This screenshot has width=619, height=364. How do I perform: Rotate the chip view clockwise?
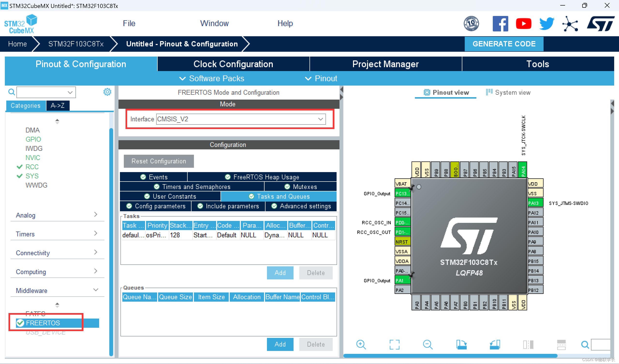[x=461, y=344]
